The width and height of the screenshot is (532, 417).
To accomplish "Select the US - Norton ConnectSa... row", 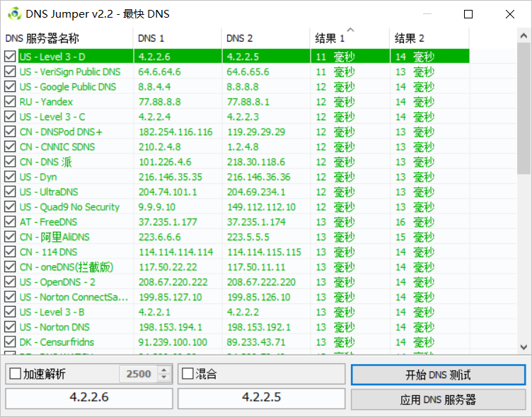I will pyautogui.click(x=237, y=297).
